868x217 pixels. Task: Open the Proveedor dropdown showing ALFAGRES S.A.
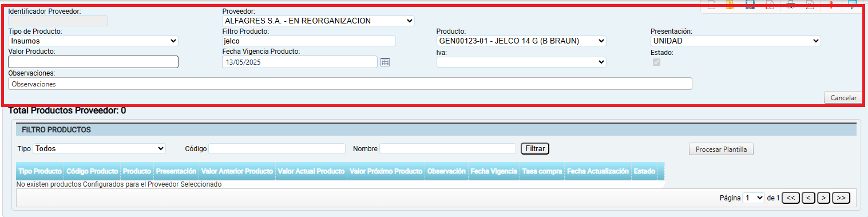[318, 21]
